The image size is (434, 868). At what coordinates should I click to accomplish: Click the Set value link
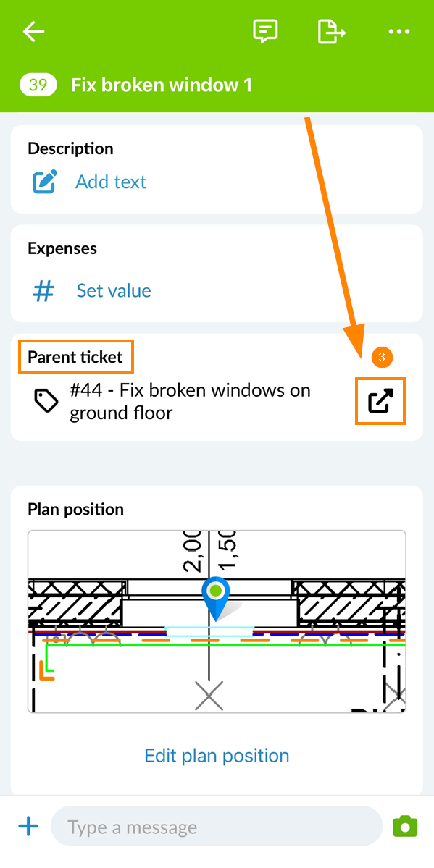point(114,290)
